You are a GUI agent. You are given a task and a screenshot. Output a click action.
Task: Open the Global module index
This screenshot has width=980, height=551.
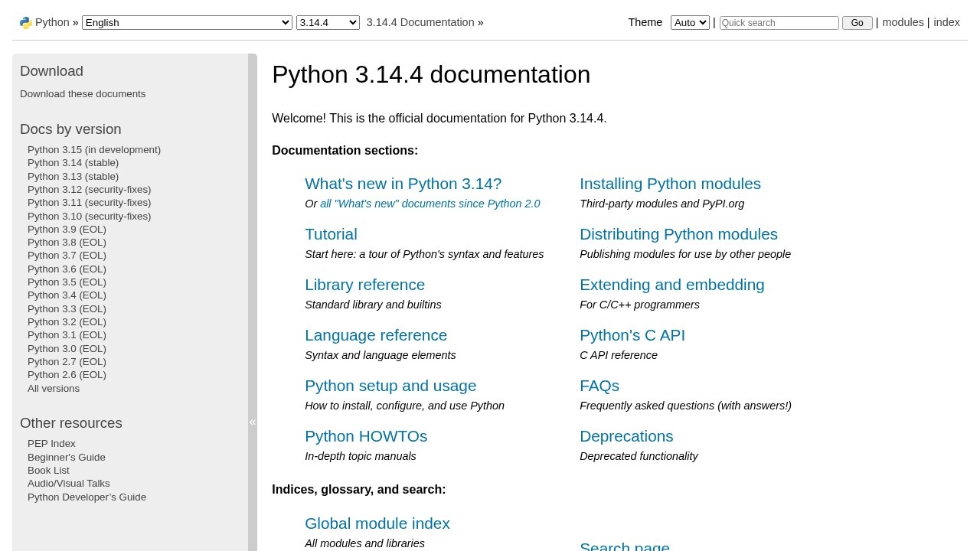tap(377, 523)
